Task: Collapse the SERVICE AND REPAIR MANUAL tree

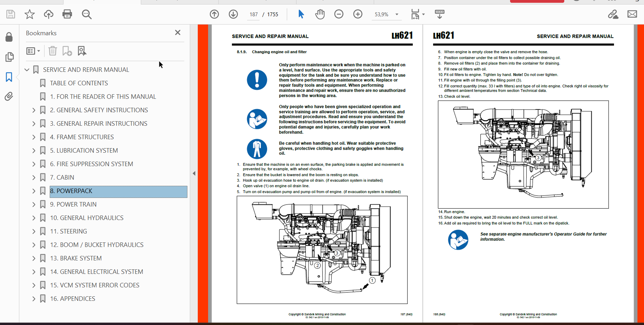Action: [x=27, y=70]
